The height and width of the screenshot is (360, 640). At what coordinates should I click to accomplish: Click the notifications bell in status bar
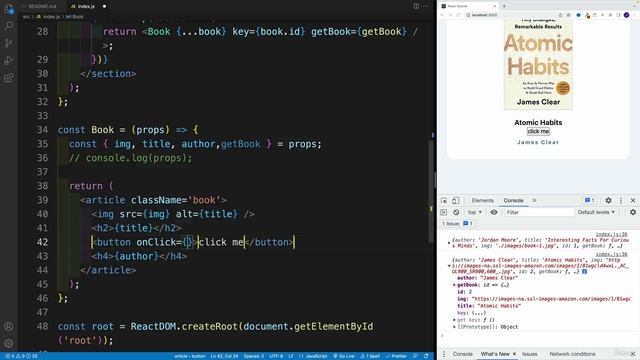coord(426,356)
